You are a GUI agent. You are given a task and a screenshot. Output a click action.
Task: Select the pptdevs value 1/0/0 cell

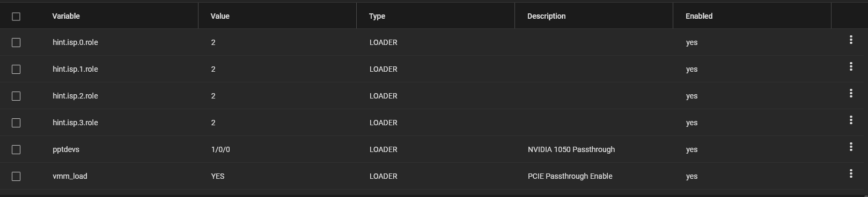220,149
